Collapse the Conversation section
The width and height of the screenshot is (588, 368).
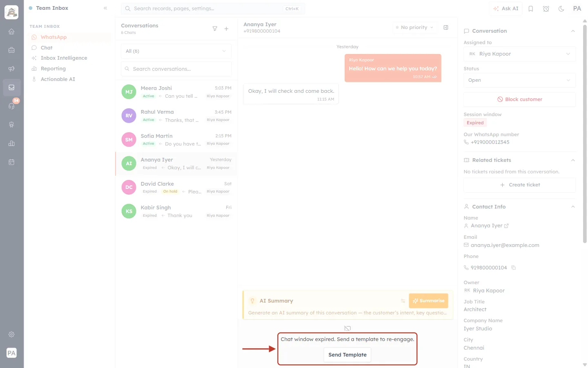coord(573,31)
